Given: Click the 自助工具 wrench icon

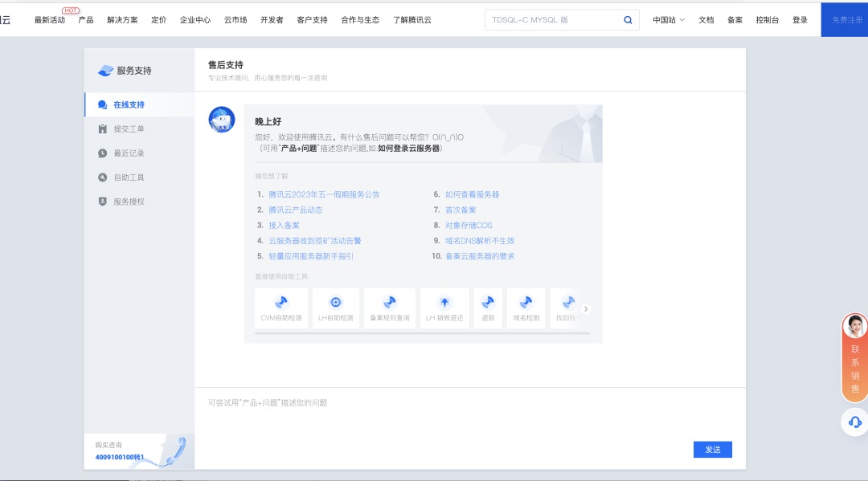Looking at the screenshot, I should [x=102, y=177].
